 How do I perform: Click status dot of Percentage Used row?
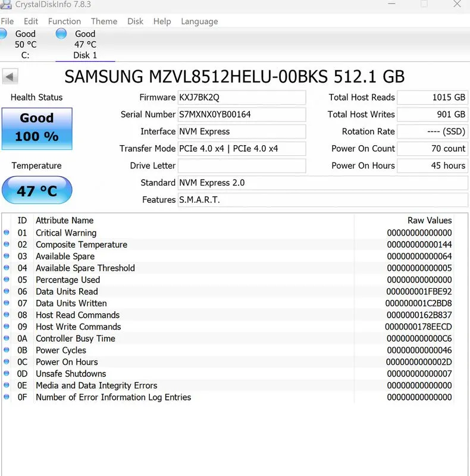pos(7,279)
